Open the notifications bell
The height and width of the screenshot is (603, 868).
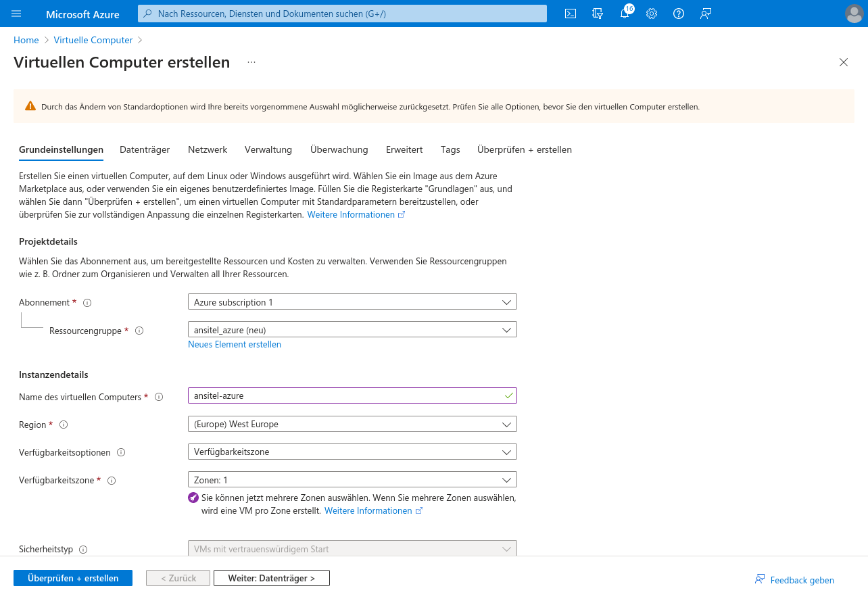coord(625,14)
